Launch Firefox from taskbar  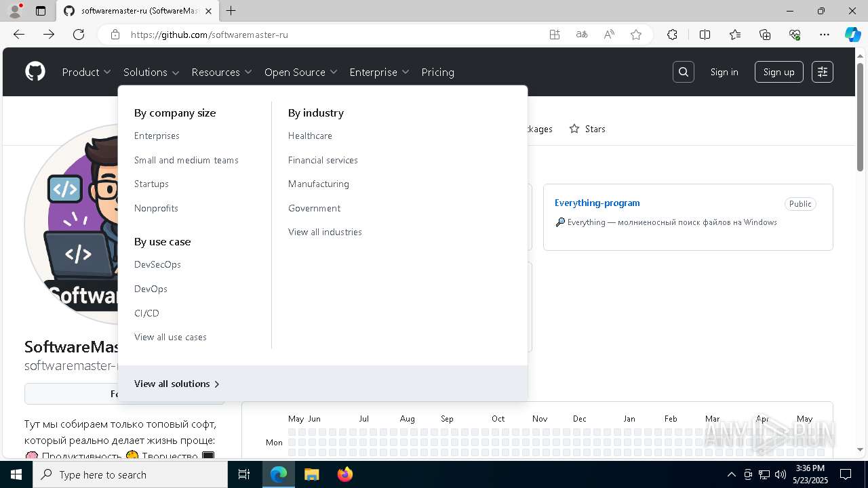[345, 474]
